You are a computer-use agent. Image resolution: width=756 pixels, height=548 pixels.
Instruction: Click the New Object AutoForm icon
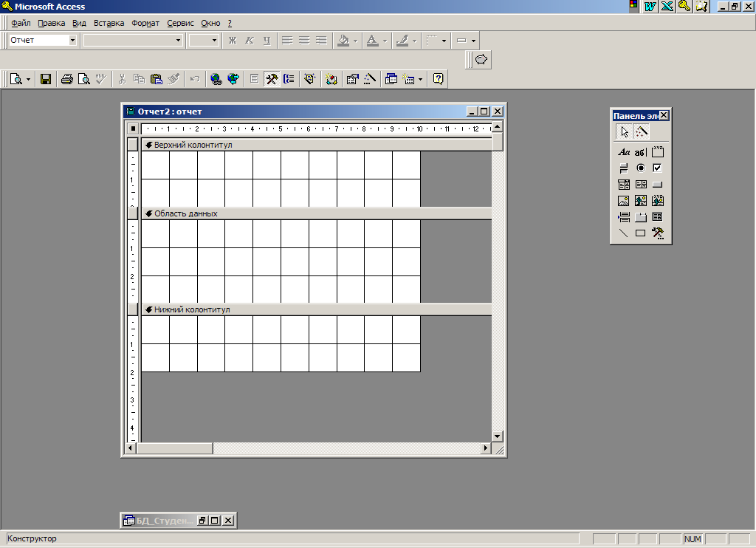[x=409, y=79]
